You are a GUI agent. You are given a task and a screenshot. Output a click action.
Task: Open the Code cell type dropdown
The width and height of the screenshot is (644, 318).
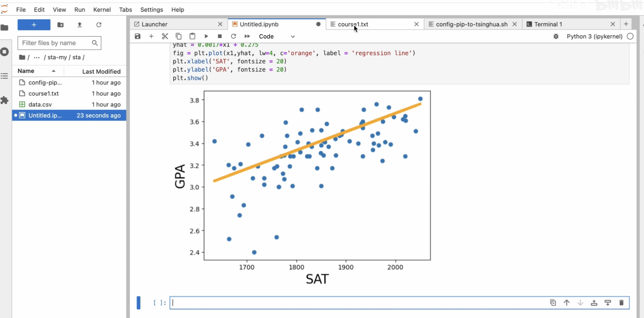[x=277, y=36]
